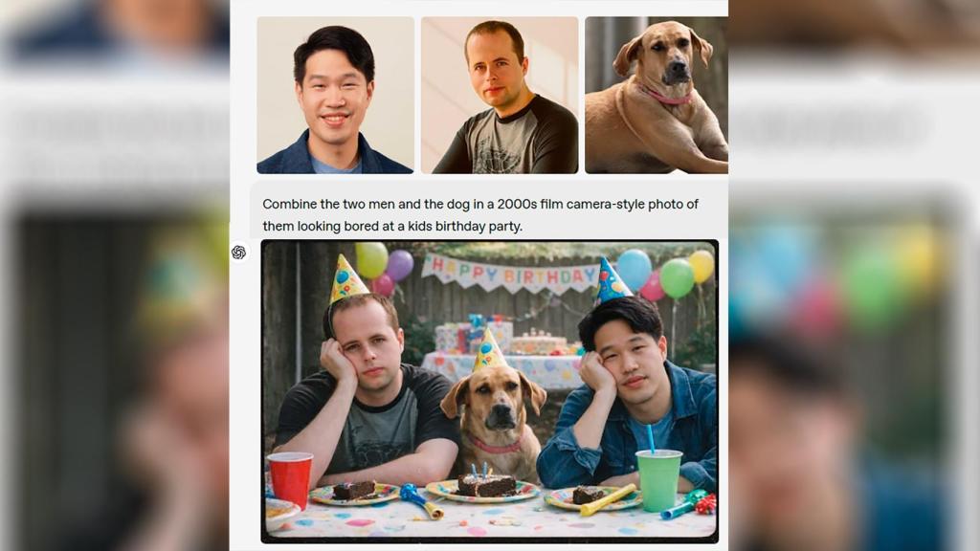Click the dog's face in the generated photo
980x551 pixels.
494,401
